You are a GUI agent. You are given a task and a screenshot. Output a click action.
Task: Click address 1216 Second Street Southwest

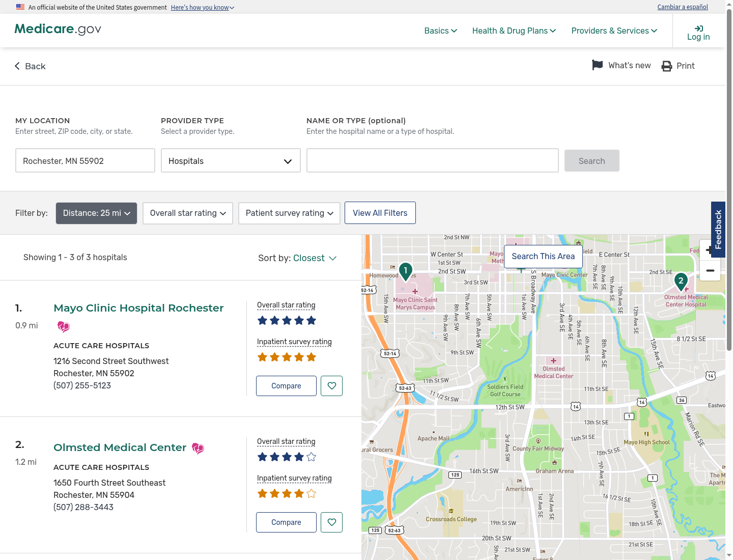pos(111,361)
